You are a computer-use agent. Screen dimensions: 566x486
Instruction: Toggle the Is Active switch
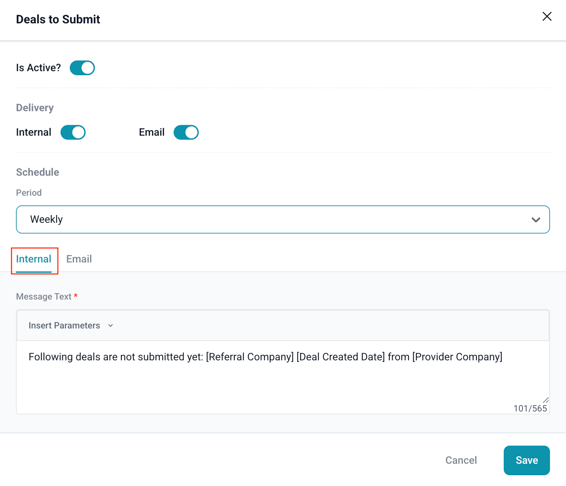click(82, 68)
